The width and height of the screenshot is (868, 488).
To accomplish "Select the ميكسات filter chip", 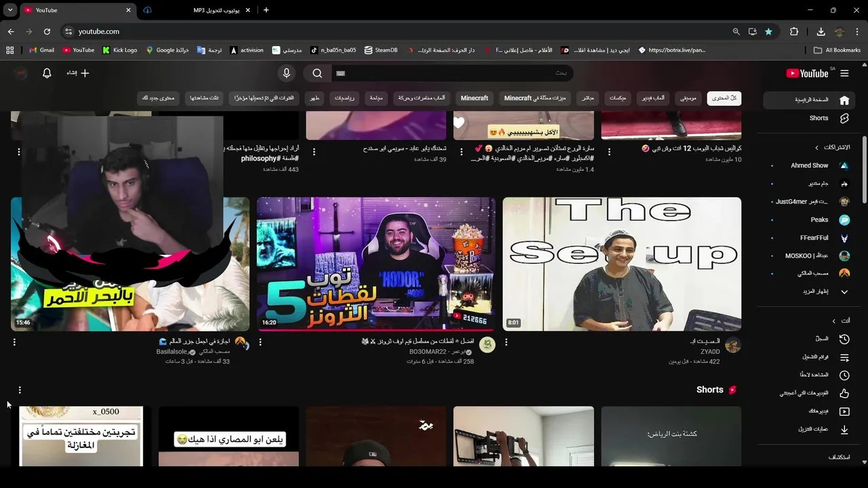I will click(x=617, y=98).
